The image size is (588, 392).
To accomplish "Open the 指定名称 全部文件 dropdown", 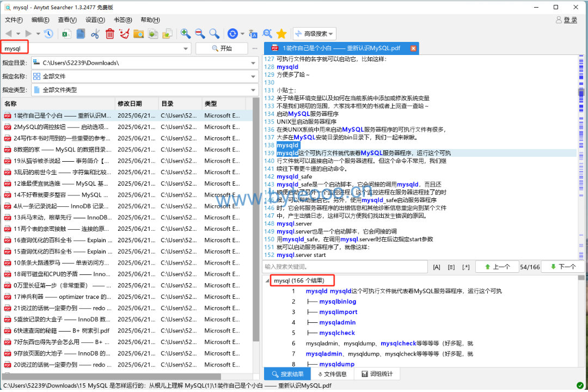I will [253, 77].
